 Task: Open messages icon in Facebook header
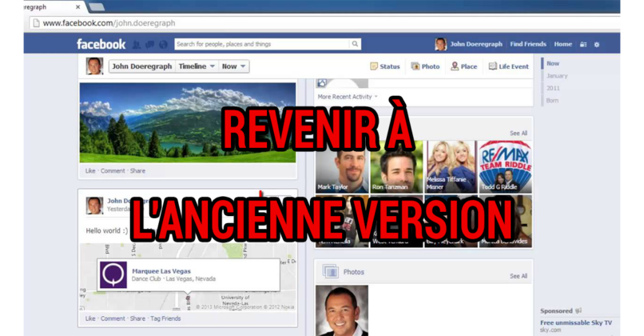[x=149, y=45]
